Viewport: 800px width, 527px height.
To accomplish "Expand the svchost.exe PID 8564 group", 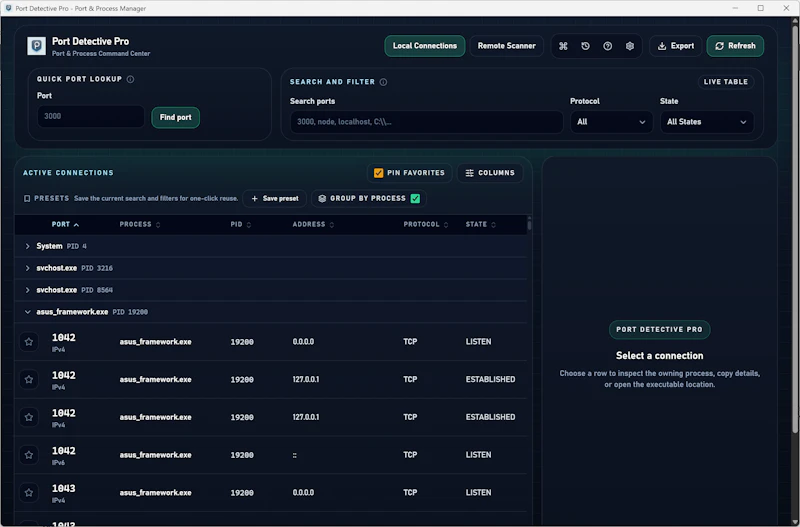I will coord(28,290).
